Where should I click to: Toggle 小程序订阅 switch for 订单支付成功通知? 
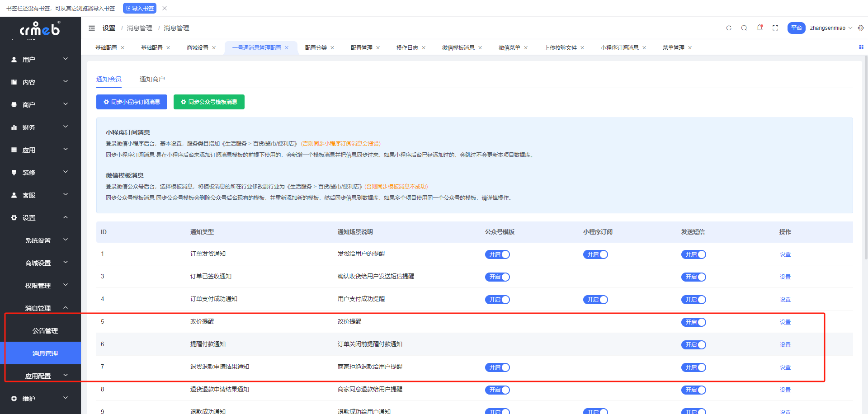(595, 300)
